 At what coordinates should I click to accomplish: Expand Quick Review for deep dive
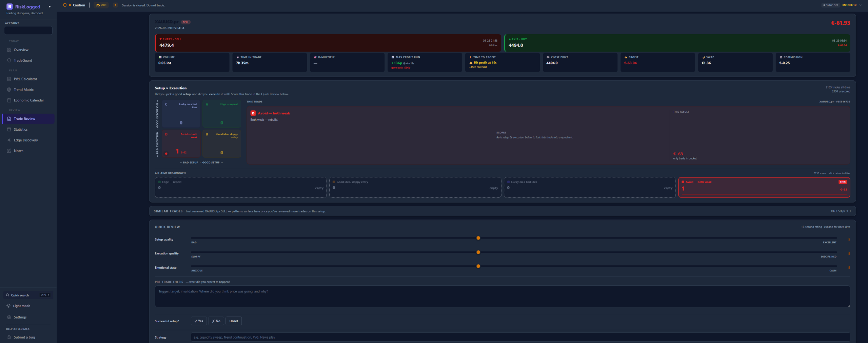(825, 227)
